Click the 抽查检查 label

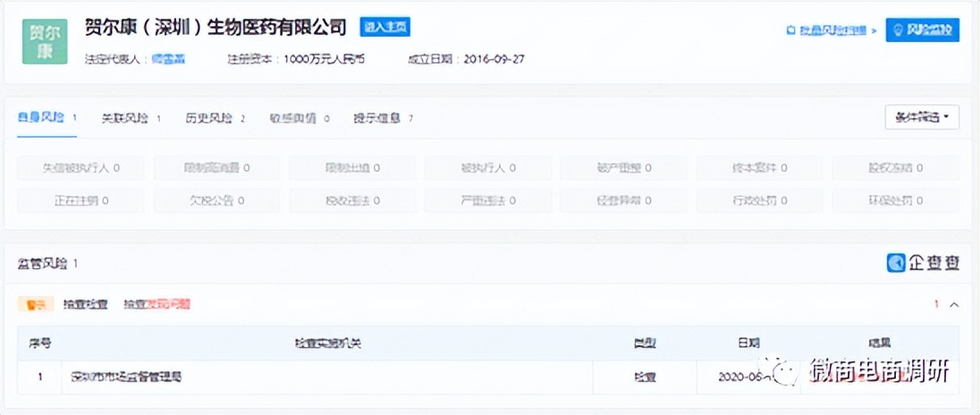(x=85, y=304)
